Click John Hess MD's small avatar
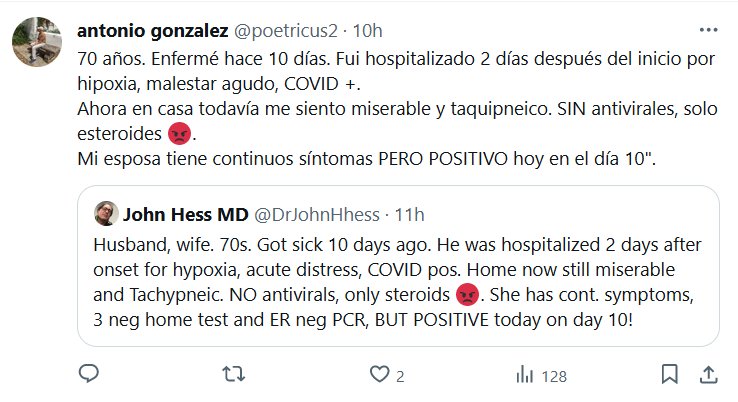 (x=106, y=214)
